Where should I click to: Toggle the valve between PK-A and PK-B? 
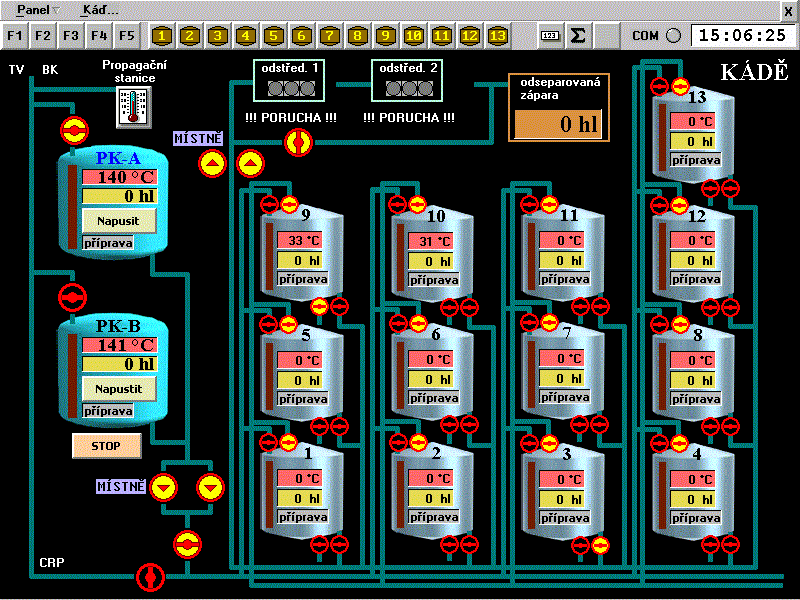73,297
